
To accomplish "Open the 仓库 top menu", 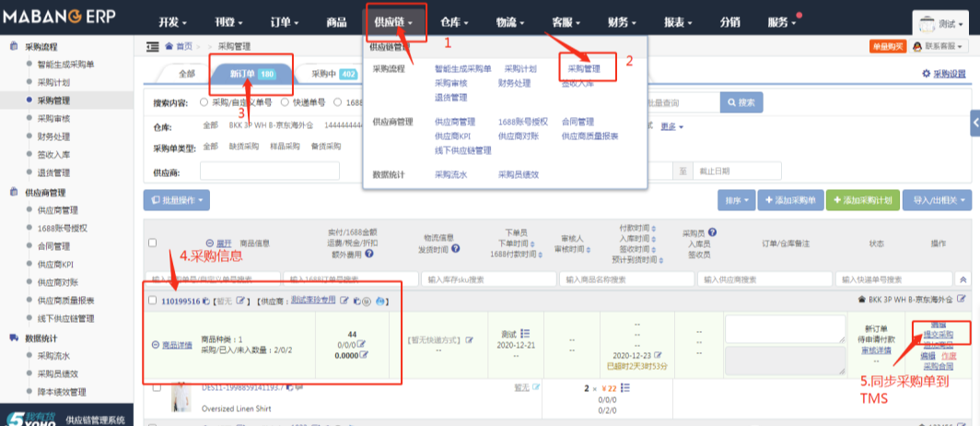I will [454, 22].
